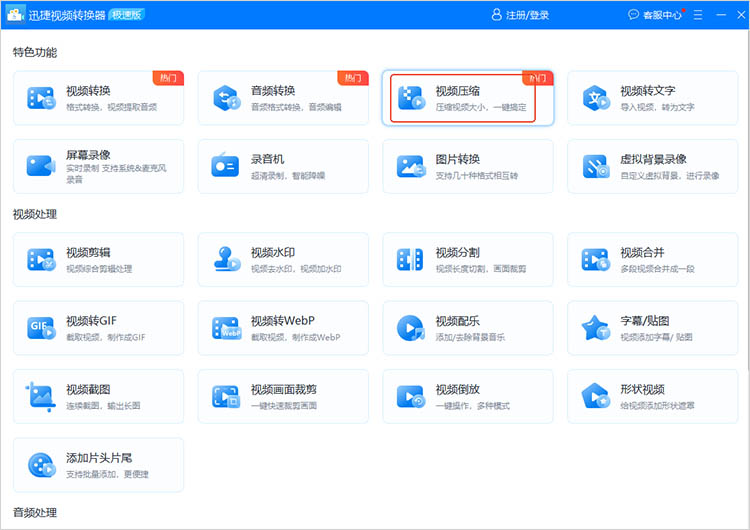Click the 音频转换 audio convert icon
This screenshot has width=750, height=530.
[226, 98]
